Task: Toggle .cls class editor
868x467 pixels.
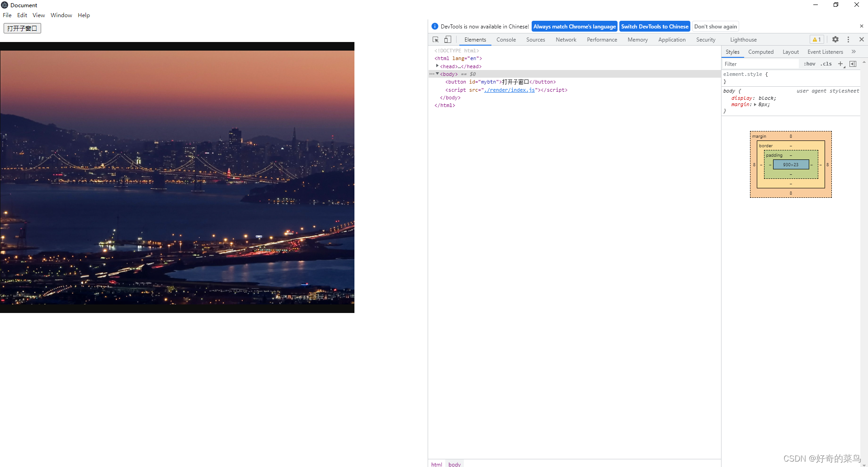Action: tap(826, 64)
